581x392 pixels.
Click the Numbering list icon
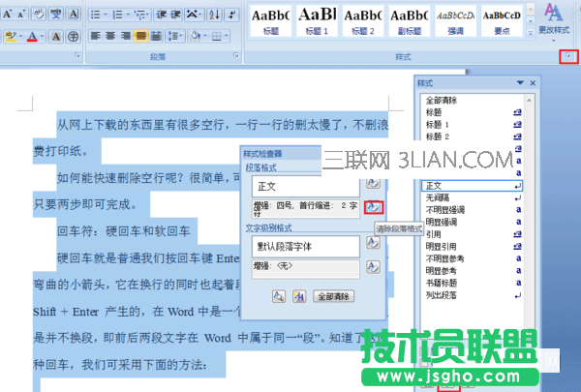(117, 15)
